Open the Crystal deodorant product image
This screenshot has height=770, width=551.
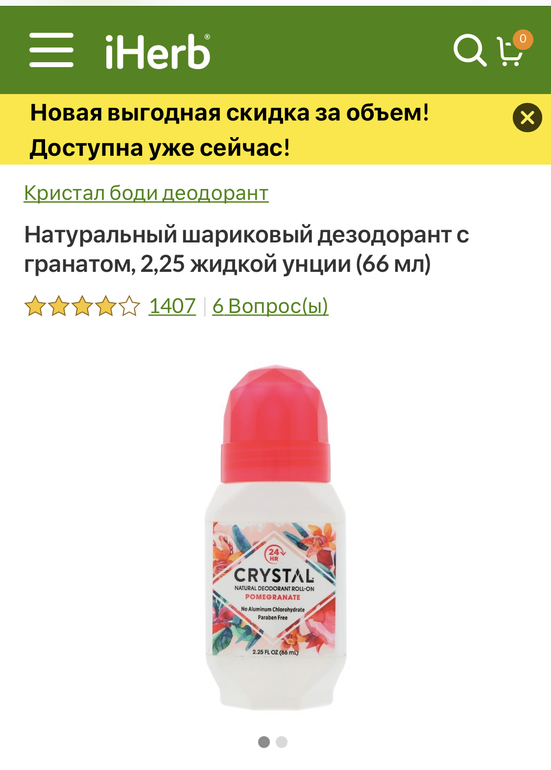click(275, 538)
